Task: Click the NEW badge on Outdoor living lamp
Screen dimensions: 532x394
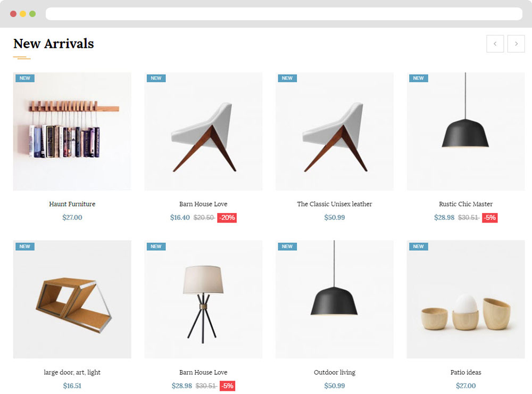Action: click(x=287, y=246)
